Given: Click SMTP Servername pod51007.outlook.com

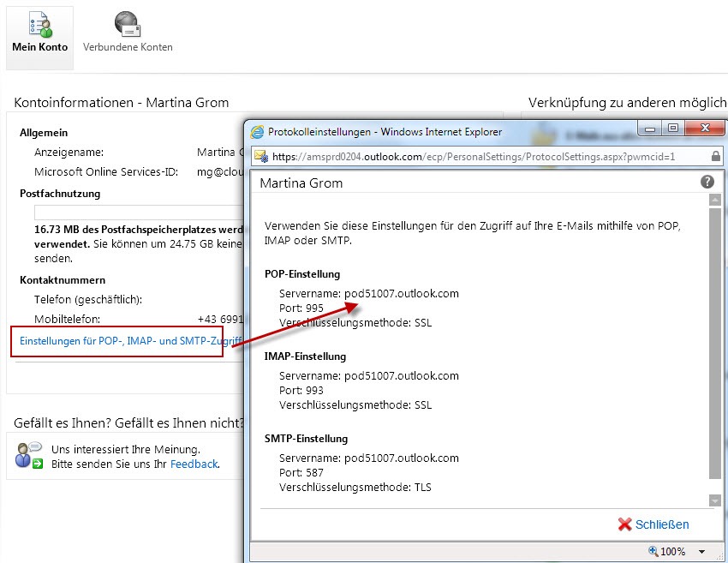Looking at the screenshot, I should coord(368,458).
